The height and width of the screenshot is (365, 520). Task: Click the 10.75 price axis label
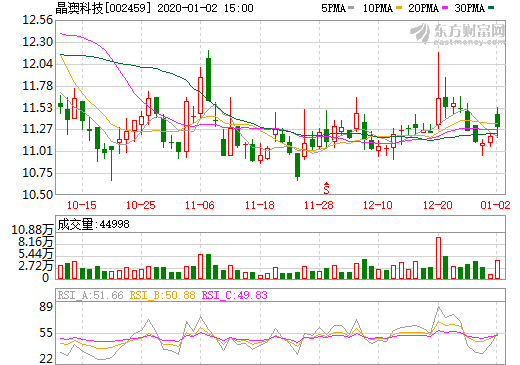(x=37, y=173)
